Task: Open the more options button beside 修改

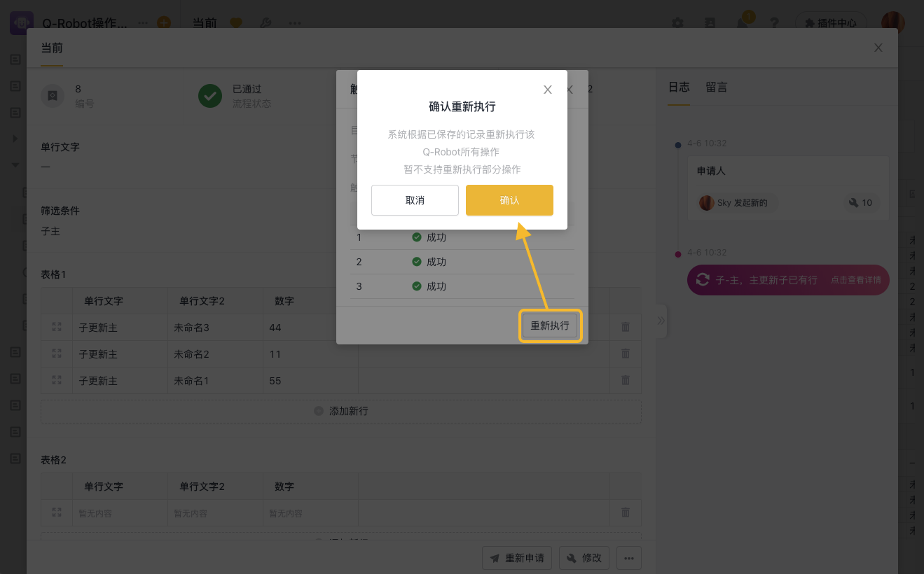Action: point(629,558)
